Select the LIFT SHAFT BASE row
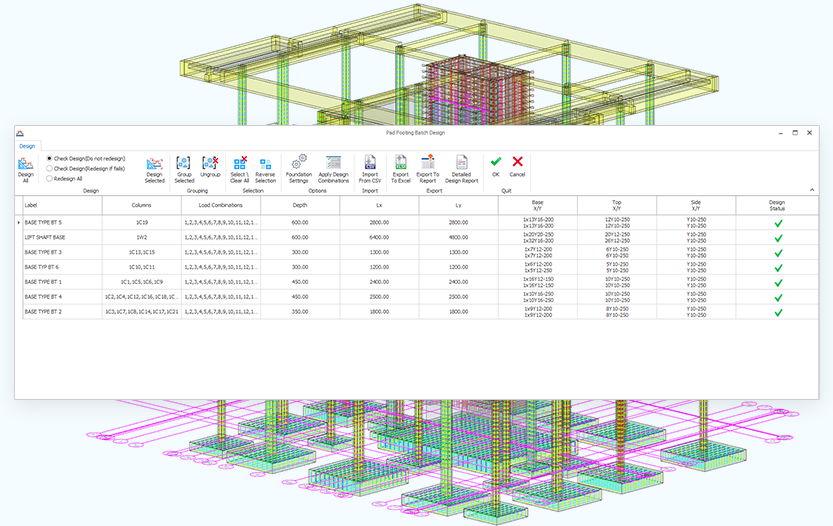 pos(420,237)
